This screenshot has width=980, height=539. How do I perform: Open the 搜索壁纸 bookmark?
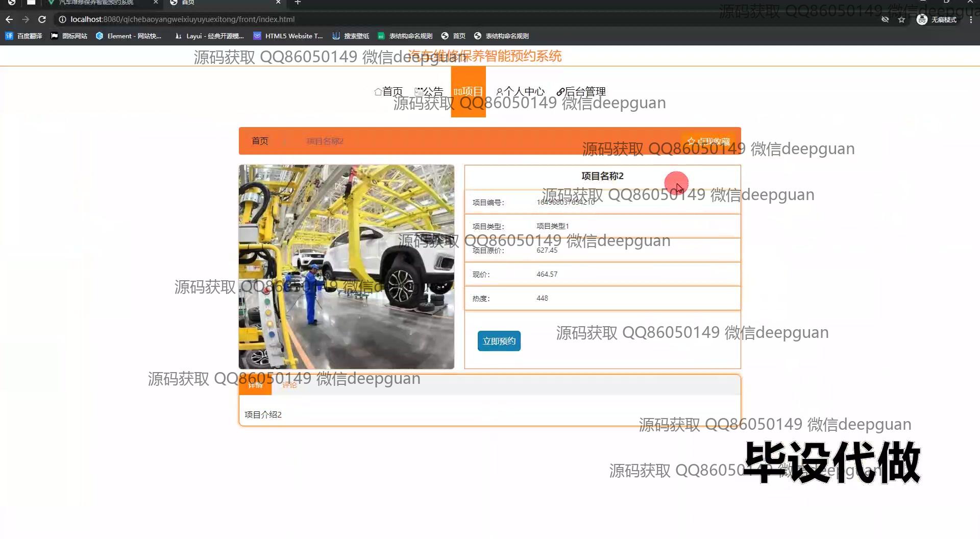pos(351,36)
